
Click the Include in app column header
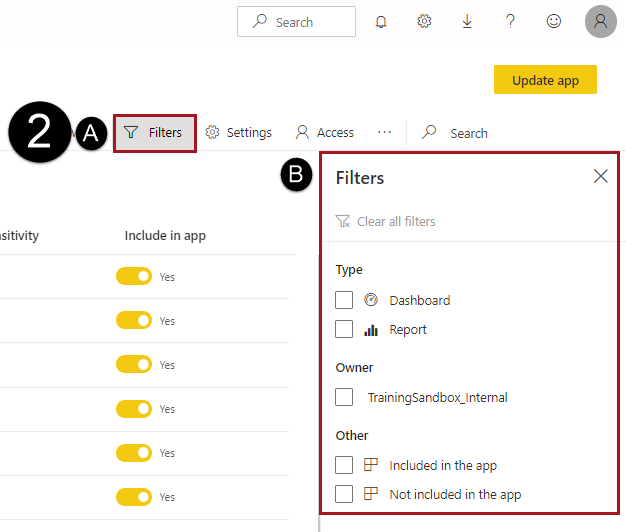[x=165, y=235]
